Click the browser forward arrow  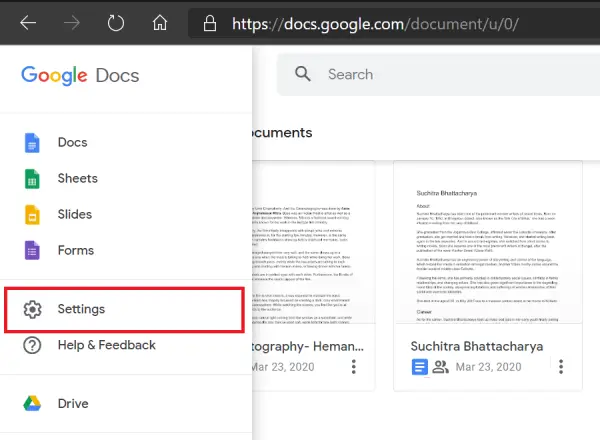coord(72,23)
